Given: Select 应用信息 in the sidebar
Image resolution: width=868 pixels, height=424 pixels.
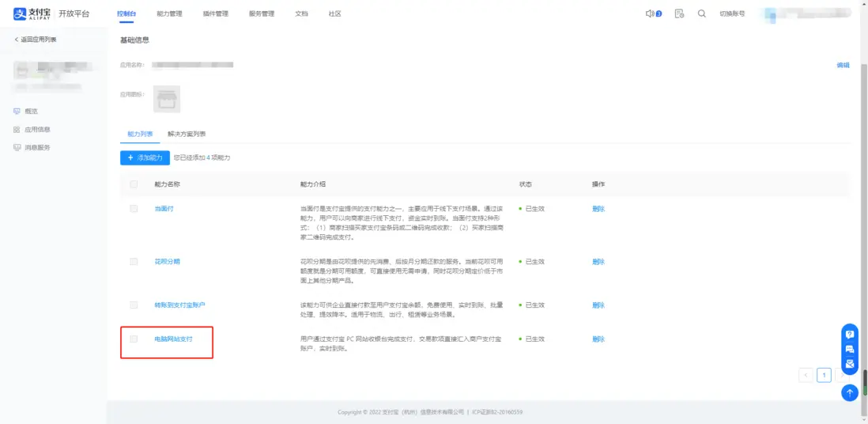Looking at the screenshot, I should click(37, 130).
